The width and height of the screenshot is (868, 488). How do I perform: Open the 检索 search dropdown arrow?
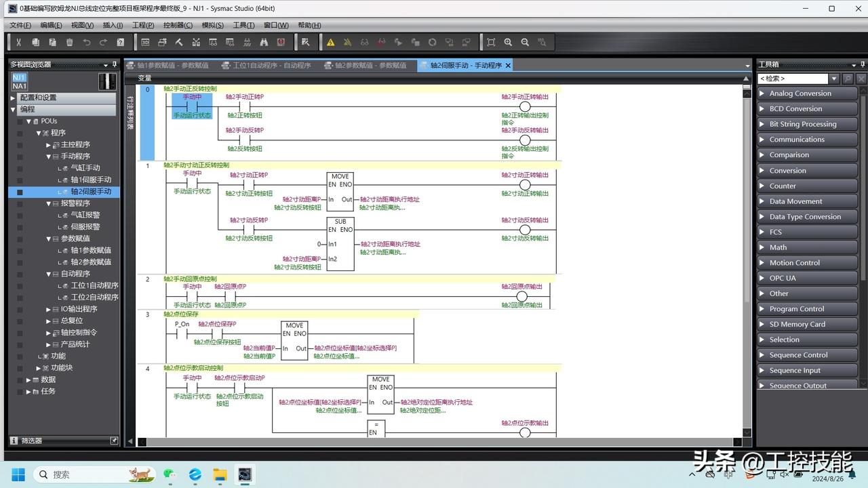[834, 79]
